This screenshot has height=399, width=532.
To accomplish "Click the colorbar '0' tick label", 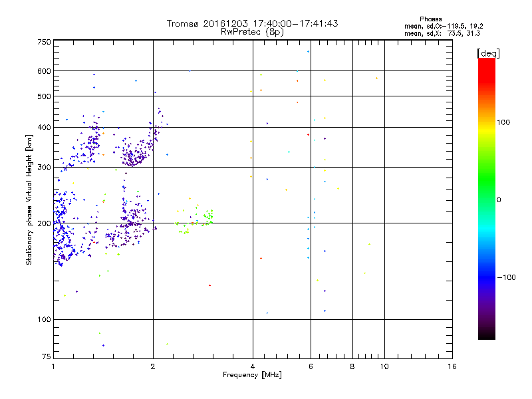I will pos(499,200).
